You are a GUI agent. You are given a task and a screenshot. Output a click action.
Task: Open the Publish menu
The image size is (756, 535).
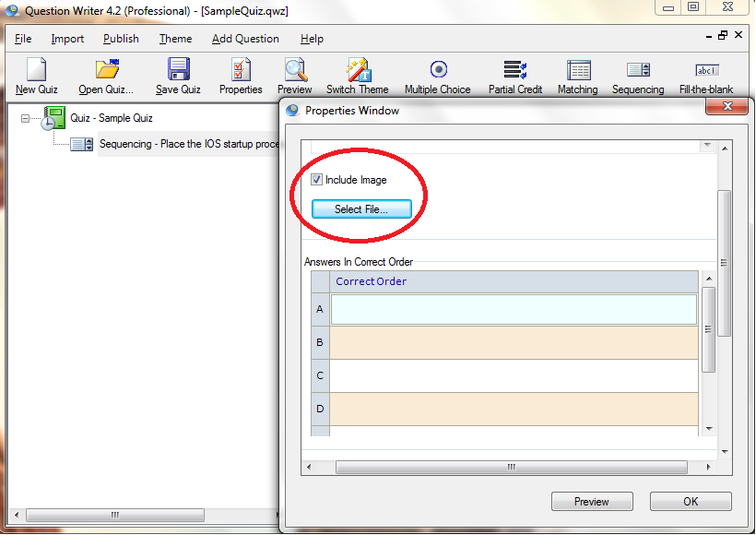[121, 39]
